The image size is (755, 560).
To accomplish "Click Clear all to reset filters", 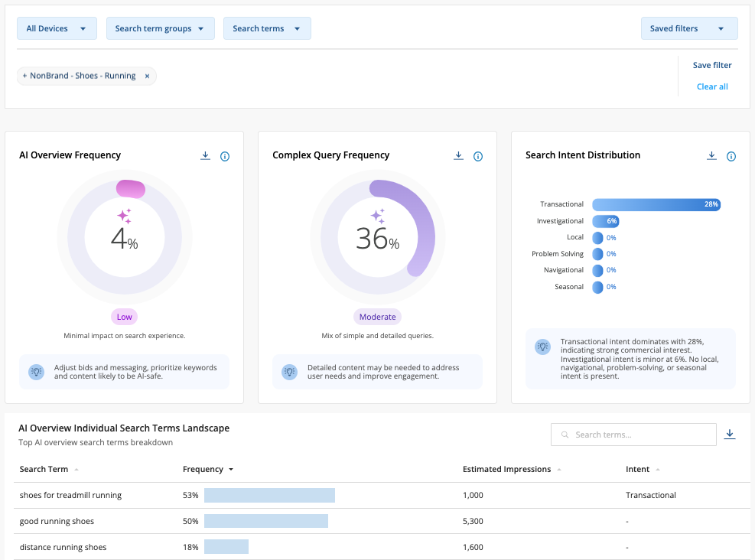I will 712,86.
